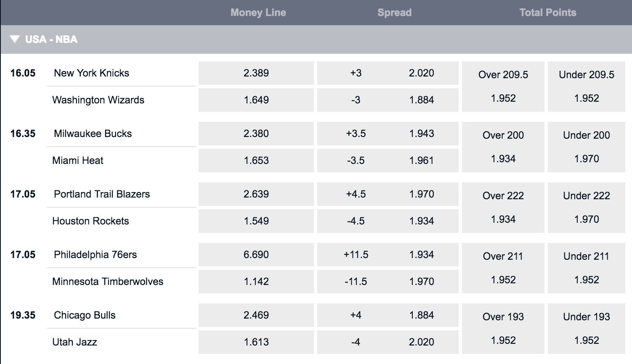Click the Total Points column header
The height and width of the screenshot is (364, 632).
point(548,13)
